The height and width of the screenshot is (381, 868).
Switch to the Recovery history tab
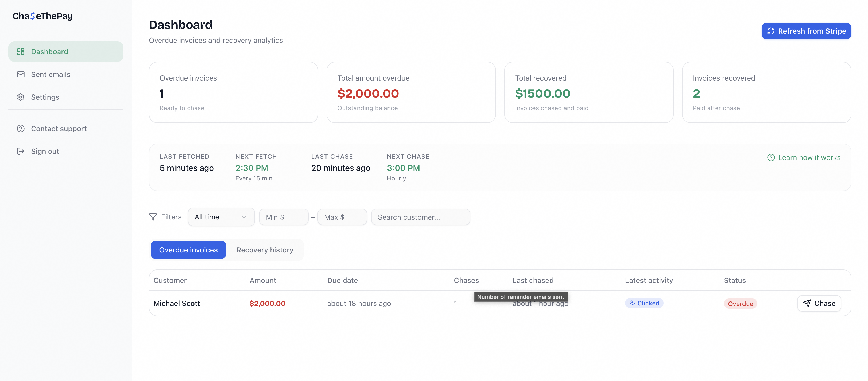click(x=265, y=250)
